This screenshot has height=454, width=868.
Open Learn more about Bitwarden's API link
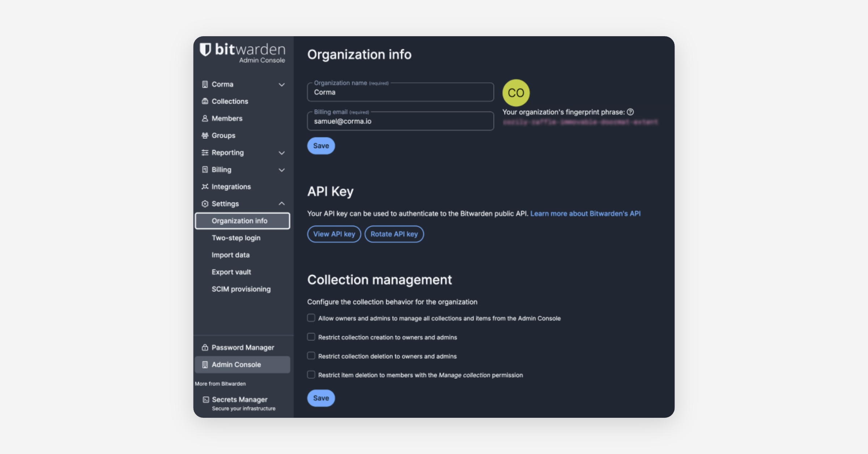tap(585, 214)
